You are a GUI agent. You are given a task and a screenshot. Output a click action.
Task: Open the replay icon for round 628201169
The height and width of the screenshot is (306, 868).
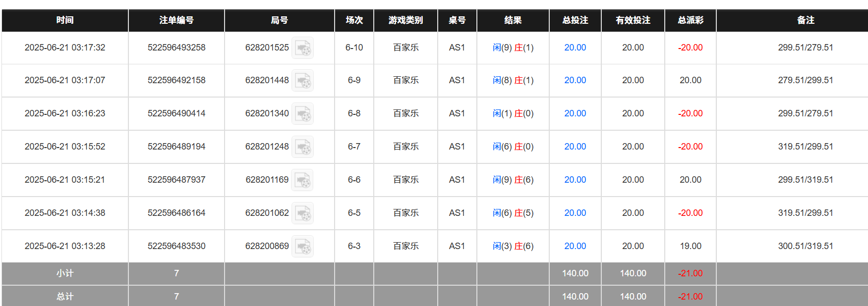pos(303,180)
